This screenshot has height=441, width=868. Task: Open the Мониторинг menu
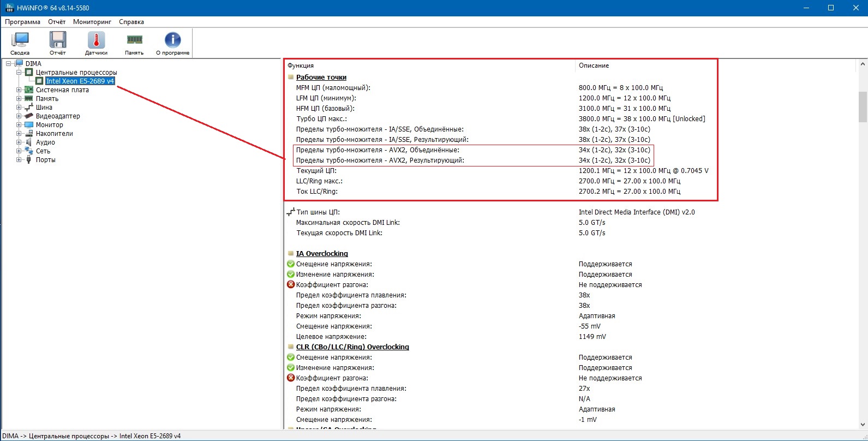pyautogui.click(x=92, y=22)
